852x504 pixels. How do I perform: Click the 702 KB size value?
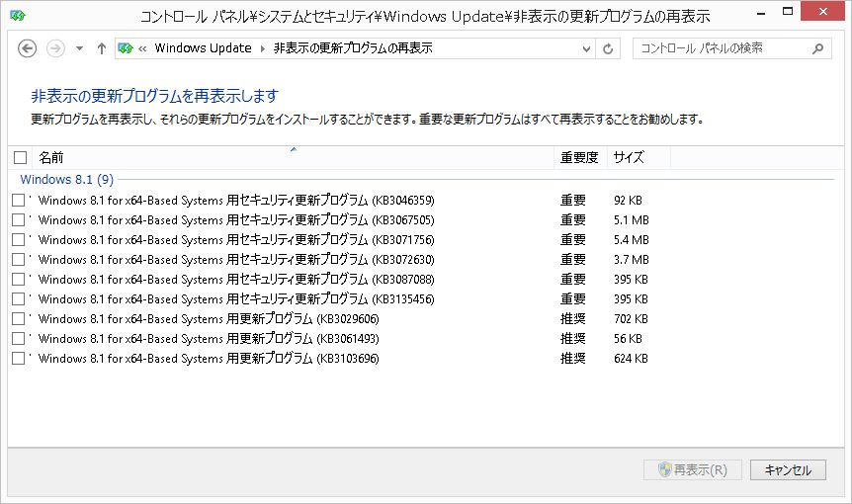coord(631,319)
